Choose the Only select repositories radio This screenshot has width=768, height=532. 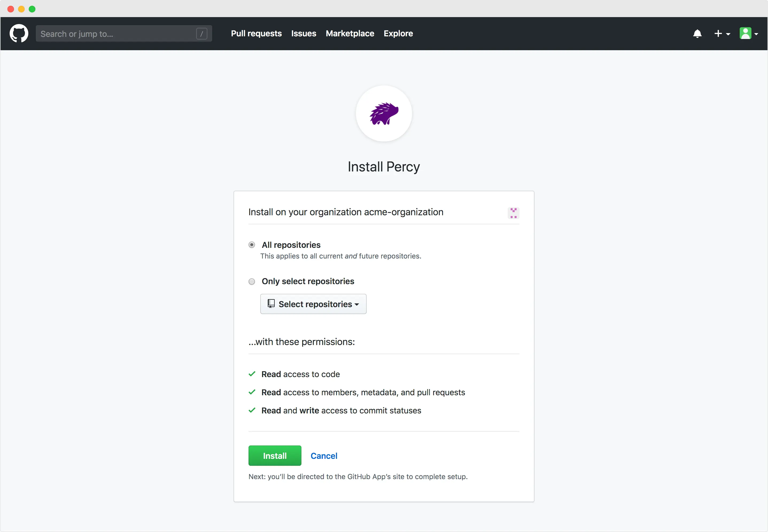click(x=252, y=282)
